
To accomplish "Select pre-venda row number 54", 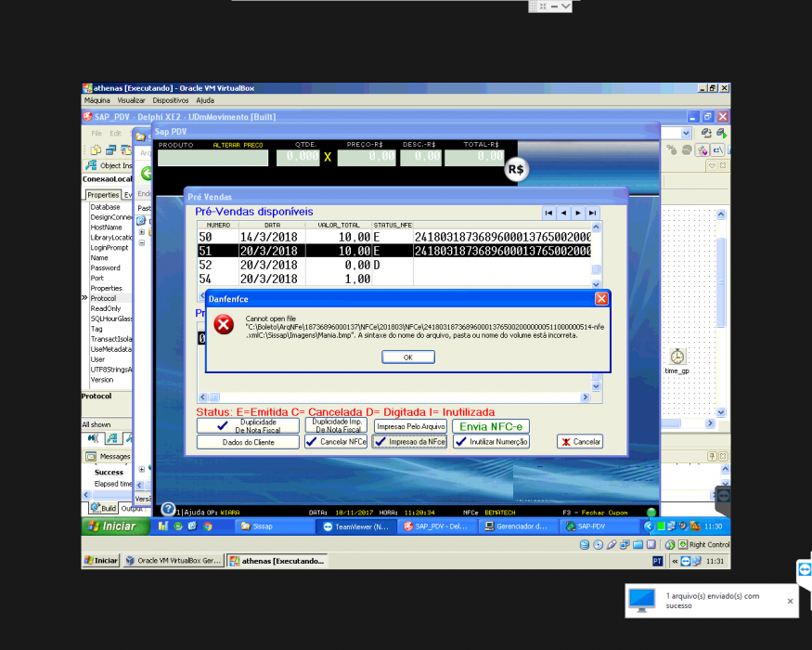I will pyautogui.click(x=393, y=279).
